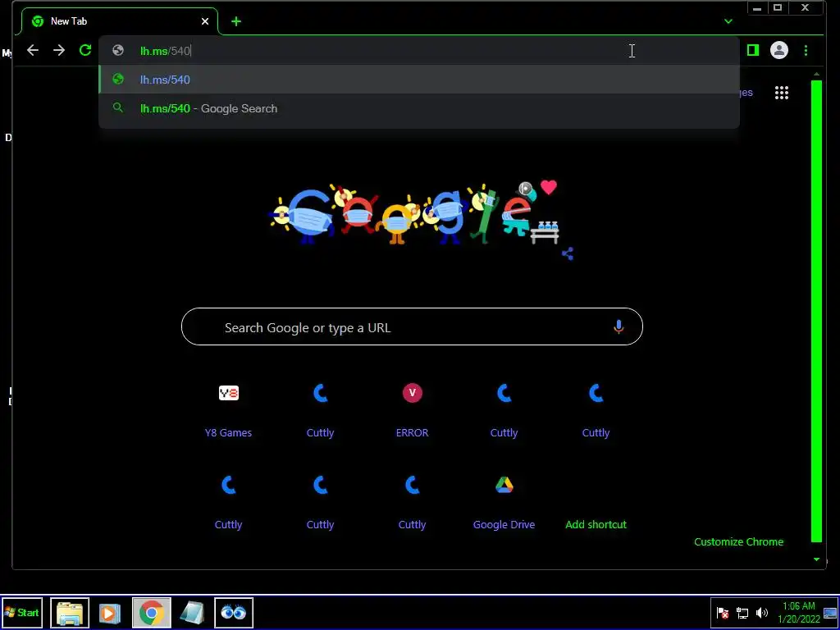
Task: Open the File Explorer taskbar icon
Action: [70, 612]
